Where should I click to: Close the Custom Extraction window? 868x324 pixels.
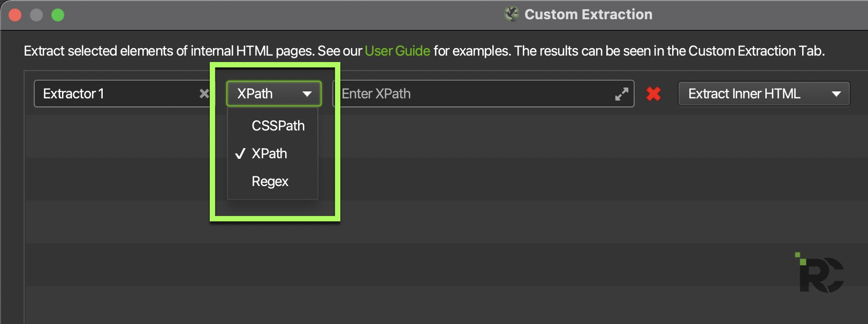tap(15, 15)
